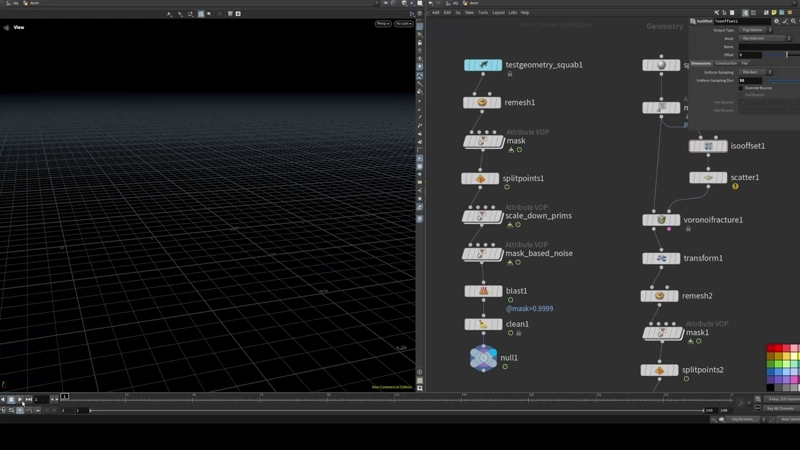Click the play reverse button in playbar
This screenshot has height=450, width=800.
click(3, 399)
